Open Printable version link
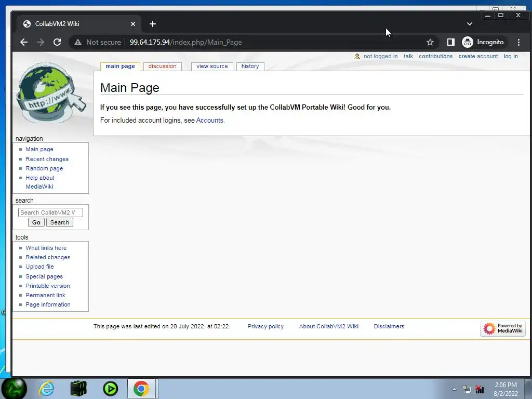The height and width of the screenshot is (399, 532). click(47, 286)
